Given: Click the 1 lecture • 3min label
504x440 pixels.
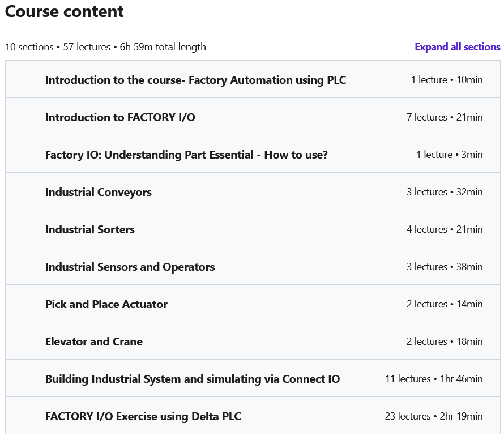Looking at the screenshot, I should (x=449, y=155).
